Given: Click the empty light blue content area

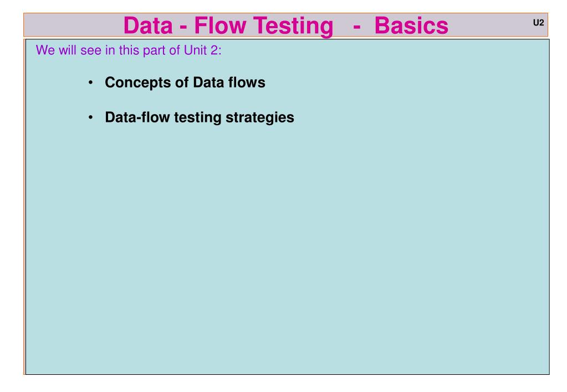Looking at the screenshot, I should [288, 246].
